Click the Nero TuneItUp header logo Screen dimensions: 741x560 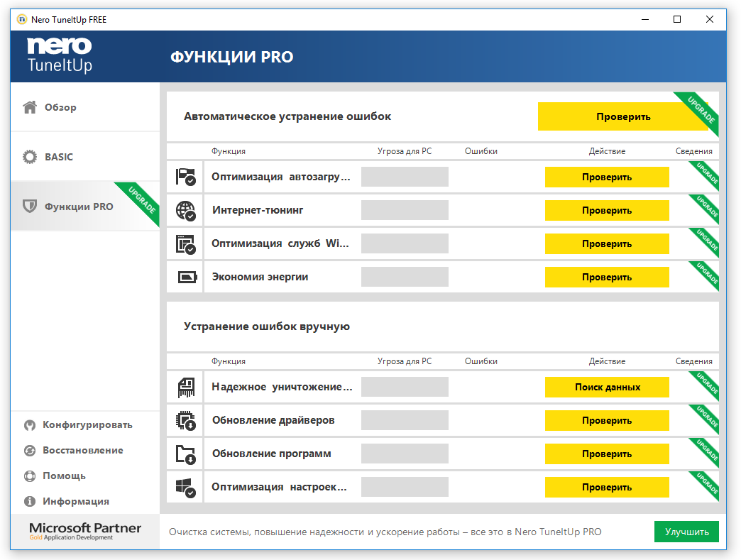point(60,55)
